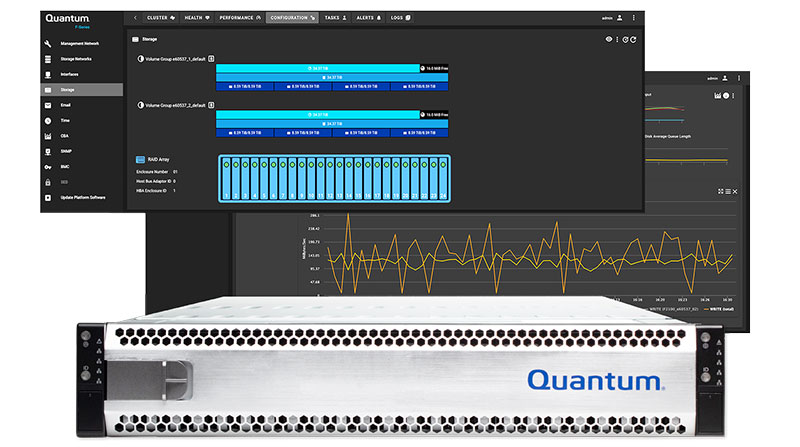Click the RAID Array icon
This screenshot has height=447, width=800.
[140, 160]
